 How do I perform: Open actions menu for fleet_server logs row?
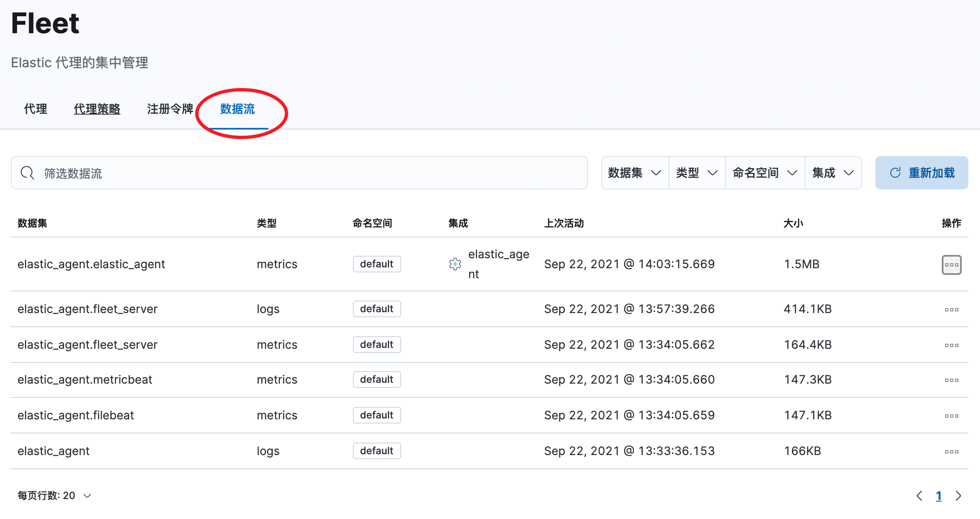pos(951,309)
